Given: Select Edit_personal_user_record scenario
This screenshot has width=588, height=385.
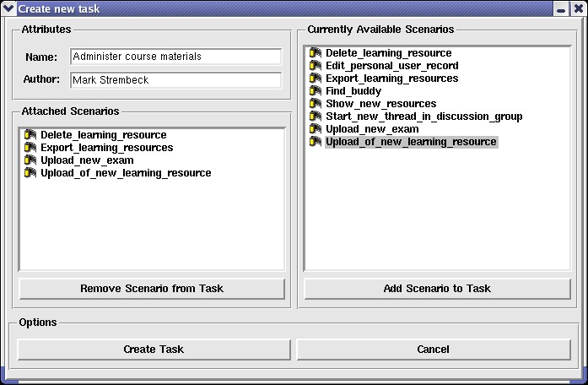Looking at the screenshot, I should click(x=392, y=66).
